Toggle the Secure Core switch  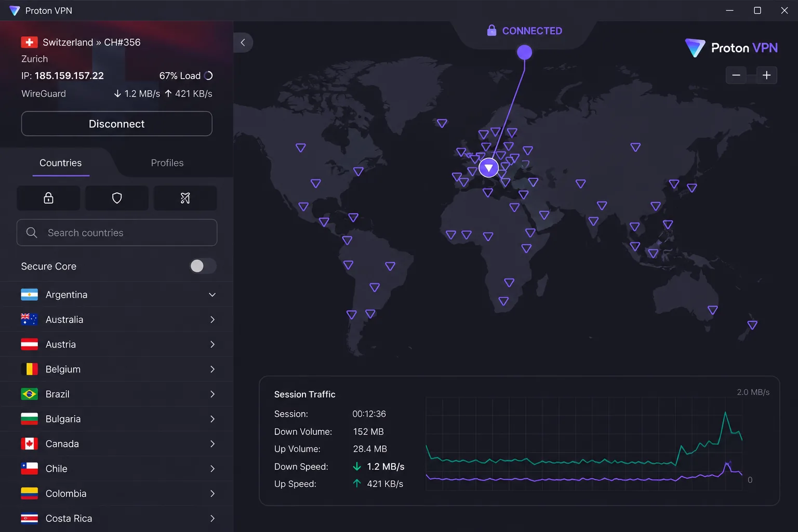[x=203, y=266]
